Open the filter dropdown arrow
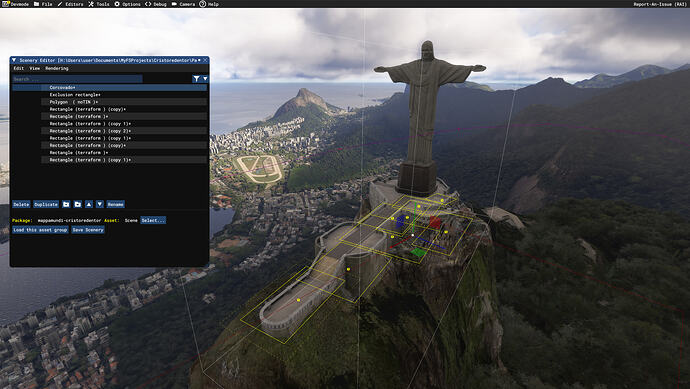690x389 pixels. [205, 79]
